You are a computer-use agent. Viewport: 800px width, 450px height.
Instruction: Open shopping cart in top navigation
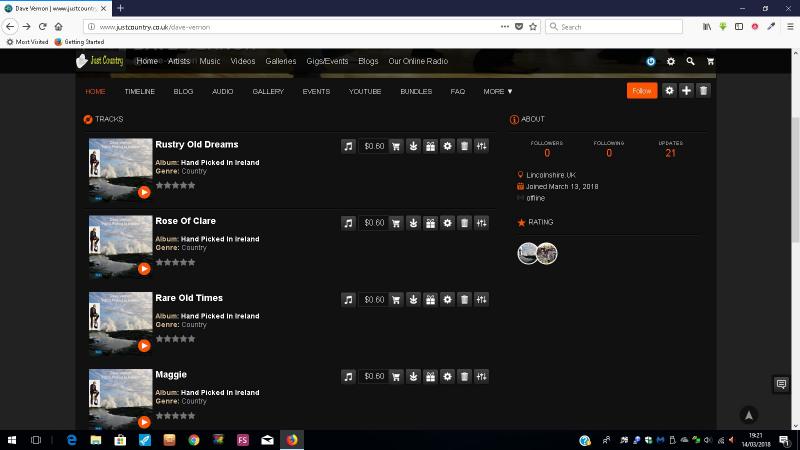click(710, 61)
